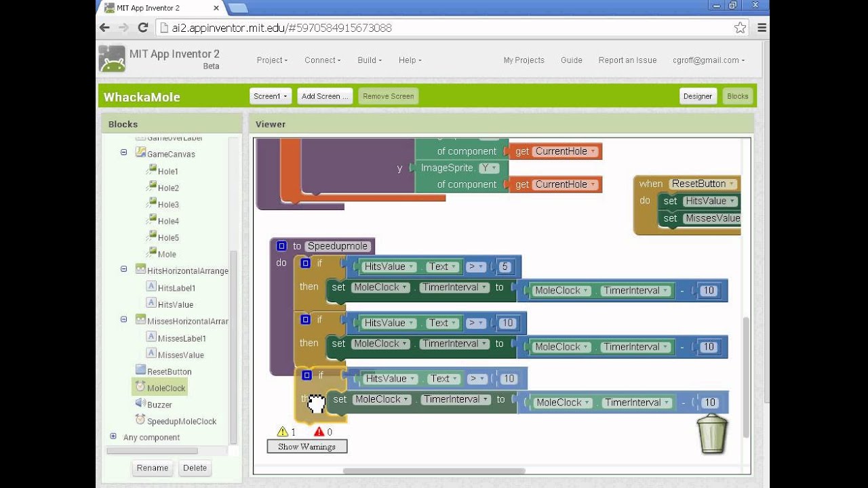The width and height of the screenshot is (868, 488).
Task: Click the browser address bar URL
Action: click(x=281, y=28)
